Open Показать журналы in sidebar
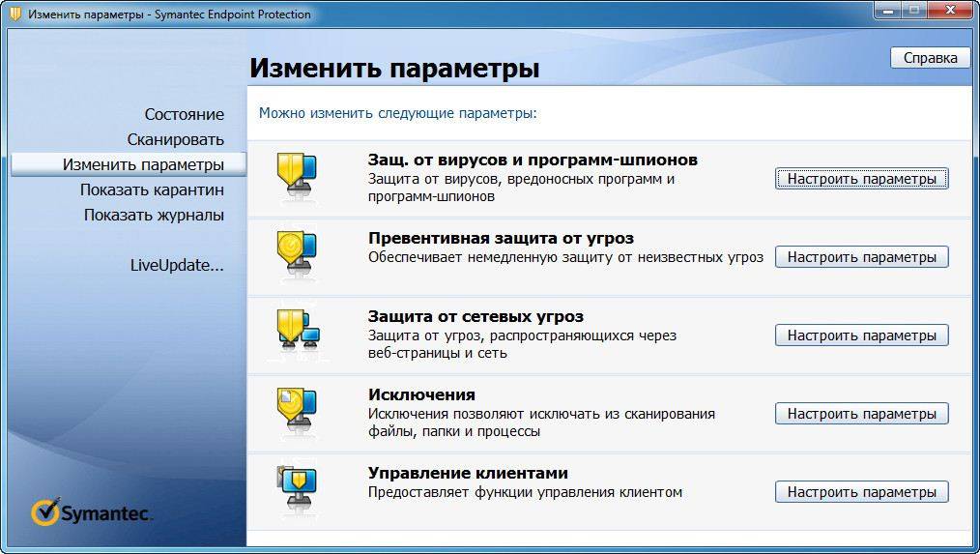Viewport: 980px width, 554px height. click(155, 215)
